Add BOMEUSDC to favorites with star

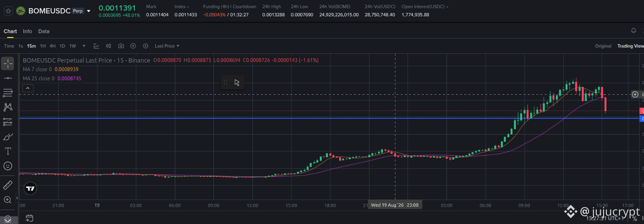(8, 11)
